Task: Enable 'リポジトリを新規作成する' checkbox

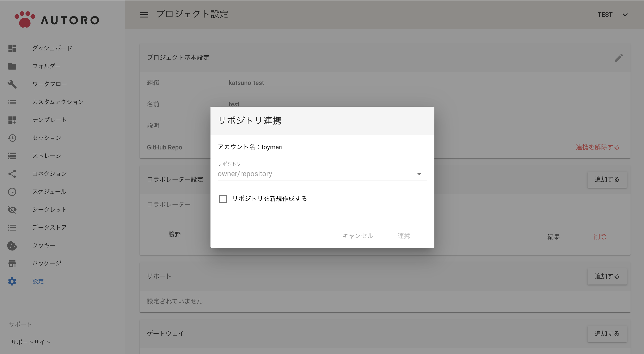Action: click(223, 199)
